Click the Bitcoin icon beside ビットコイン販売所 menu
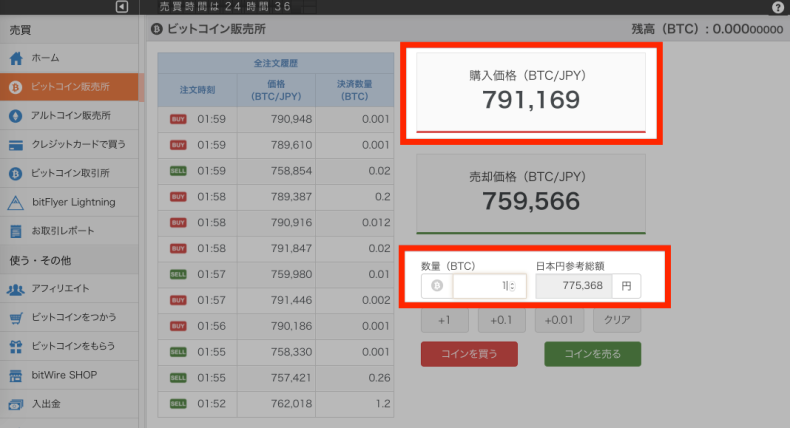 coord(16,87)
